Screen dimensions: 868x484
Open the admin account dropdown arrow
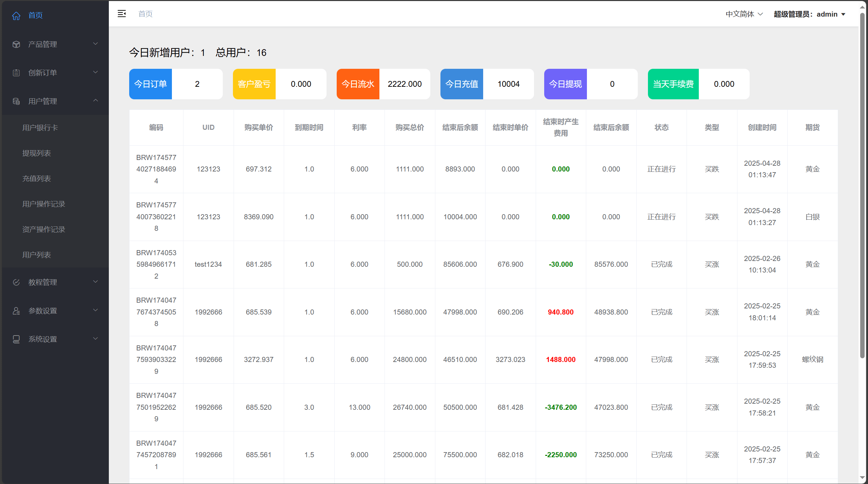[x=843, y=15]
